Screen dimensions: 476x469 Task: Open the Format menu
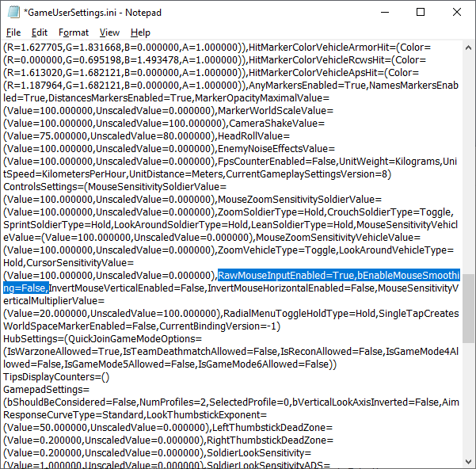pyautogui.click(x=74, y=32)
